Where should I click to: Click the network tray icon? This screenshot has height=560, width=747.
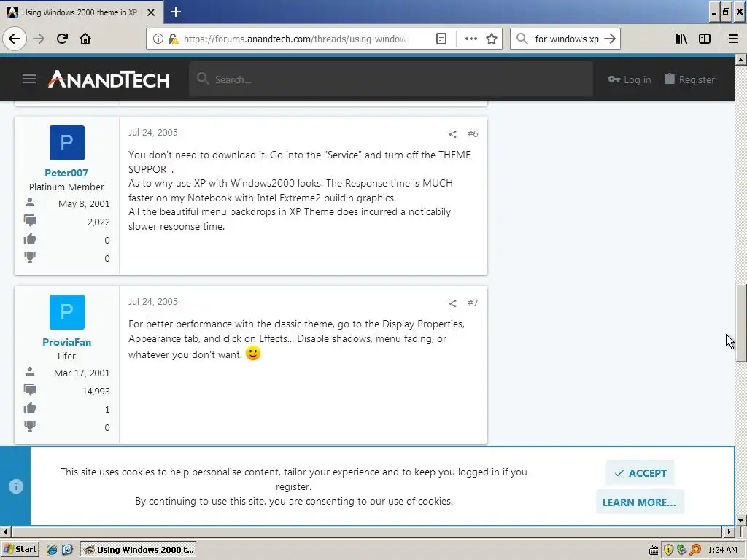tap(682, 550)
